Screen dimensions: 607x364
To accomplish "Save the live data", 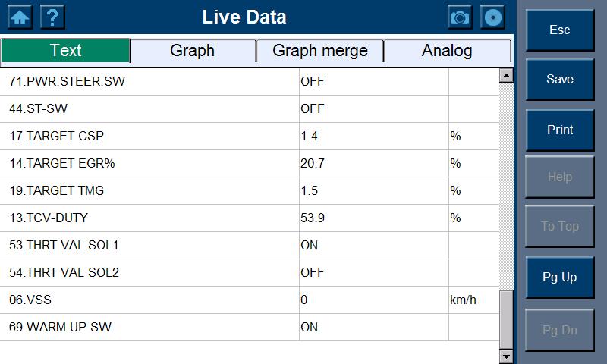I will [560, 80].
